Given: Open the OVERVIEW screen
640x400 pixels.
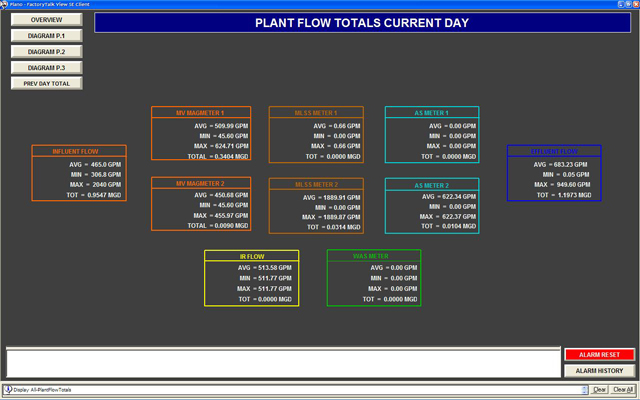Looking at the screenshot, I should (x=46, y=20).
